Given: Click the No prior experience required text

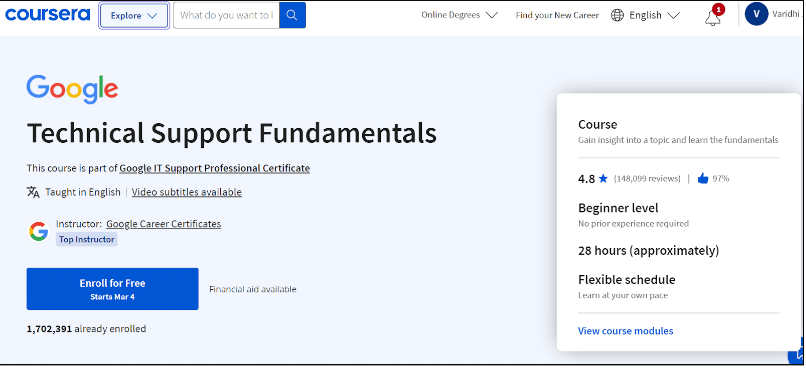Looking at the screenshot, I should [x=633, y=224].
